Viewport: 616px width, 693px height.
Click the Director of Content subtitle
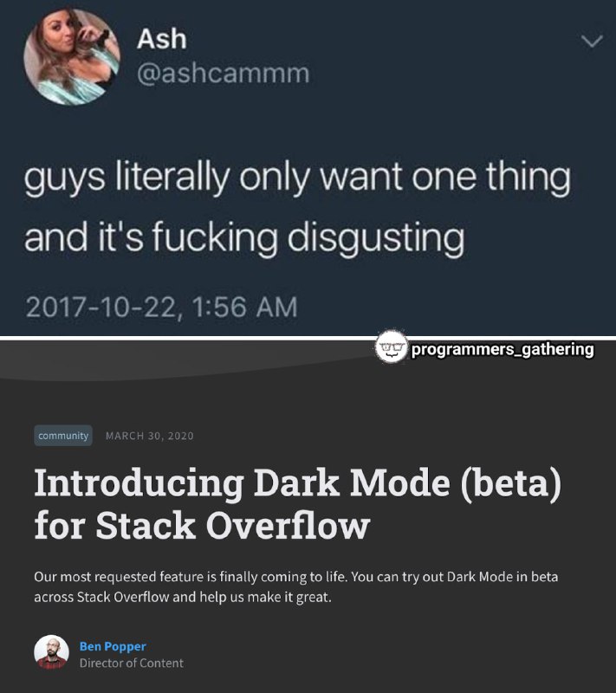coord(131,663)
